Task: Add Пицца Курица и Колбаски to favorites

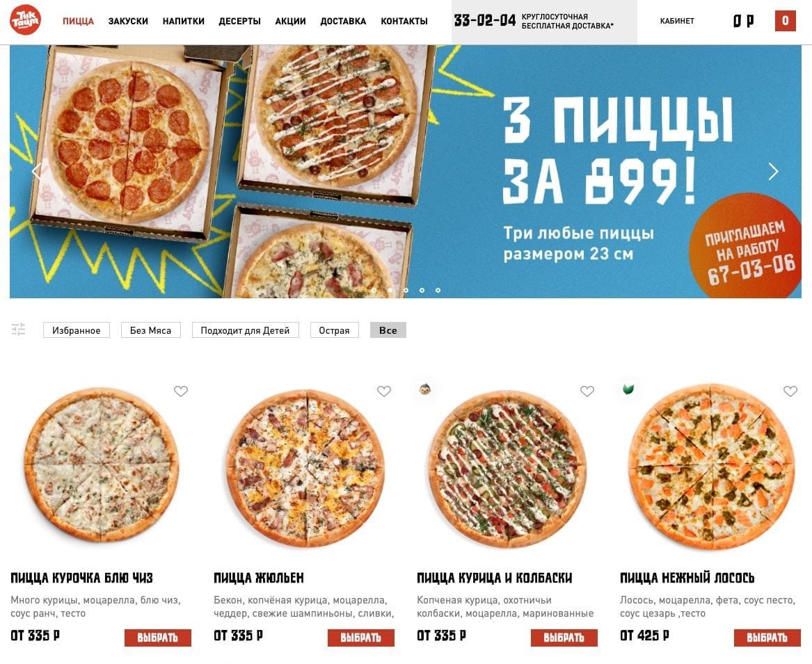Action: click(x=587, y=391)
